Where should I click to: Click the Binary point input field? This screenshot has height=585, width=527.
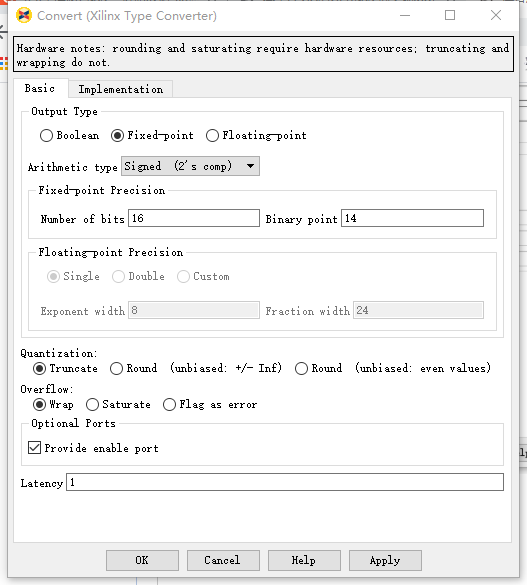point(412,218)
